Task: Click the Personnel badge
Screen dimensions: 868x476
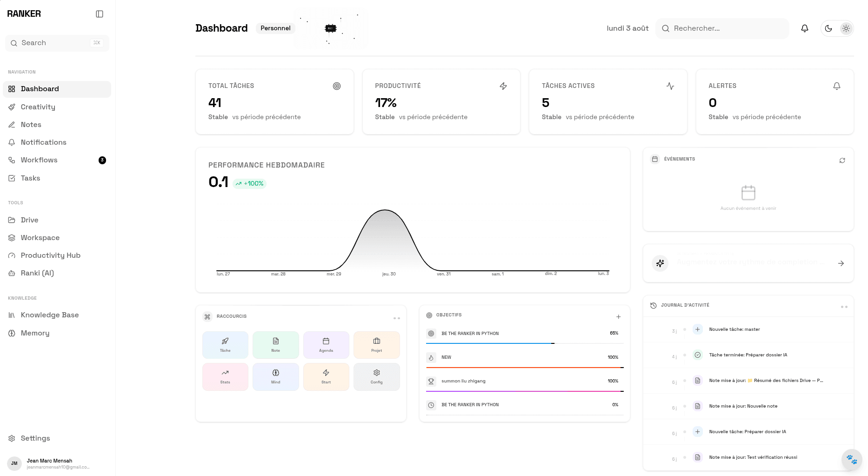Action: (275, 28)
